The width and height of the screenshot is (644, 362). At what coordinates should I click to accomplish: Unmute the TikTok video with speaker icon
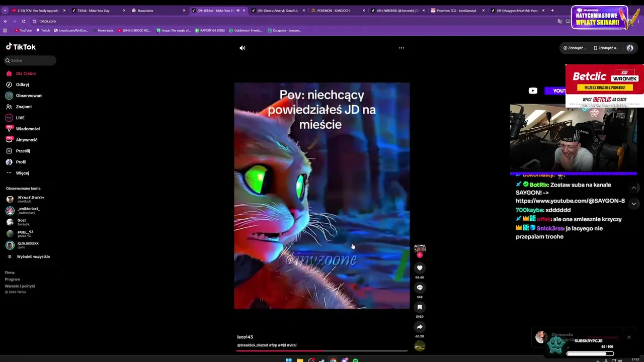pos(243,48)
